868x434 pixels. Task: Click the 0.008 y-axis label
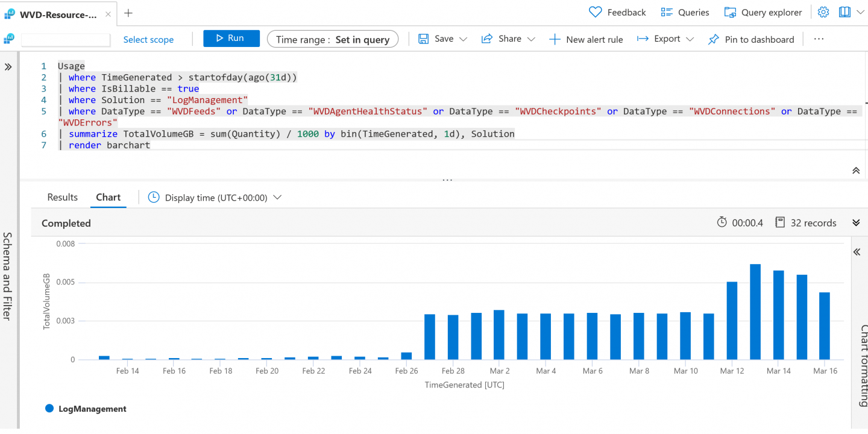point(65,244)
